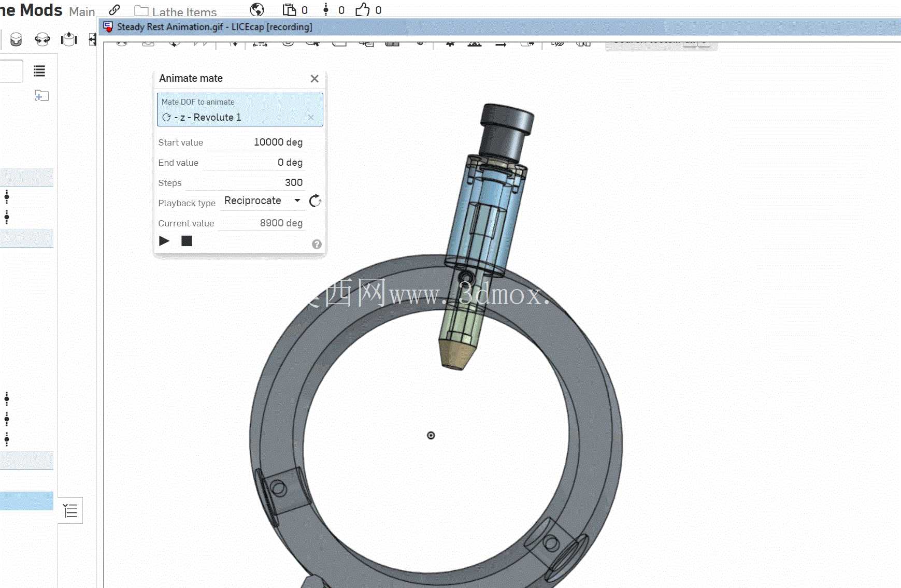901x588 pixels.
Task: Click the globe public-document icon
Action: [x=257, y=10]
